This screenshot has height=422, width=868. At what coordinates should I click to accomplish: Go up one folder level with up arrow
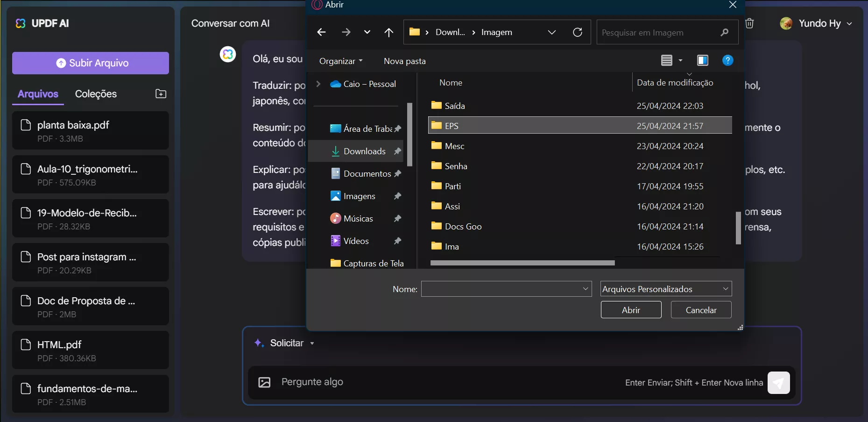click(x=388, y=32)
